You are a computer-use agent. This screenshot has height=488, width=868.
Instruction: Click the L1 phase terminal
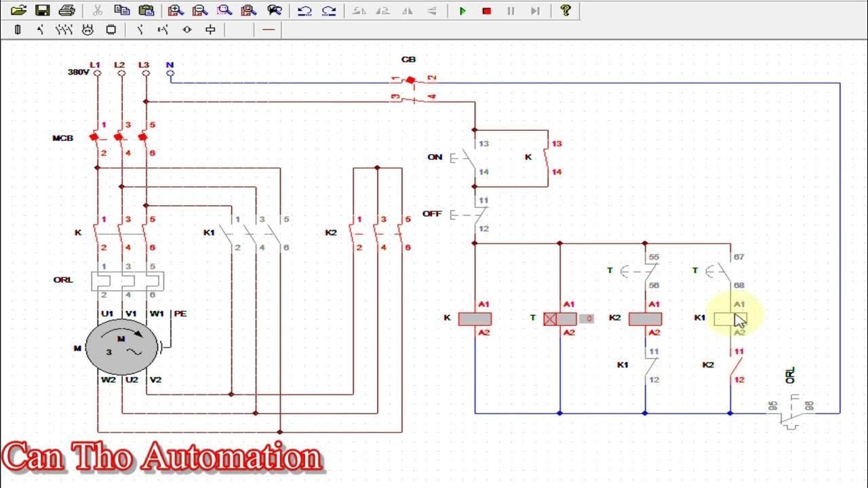coord(97,72)
